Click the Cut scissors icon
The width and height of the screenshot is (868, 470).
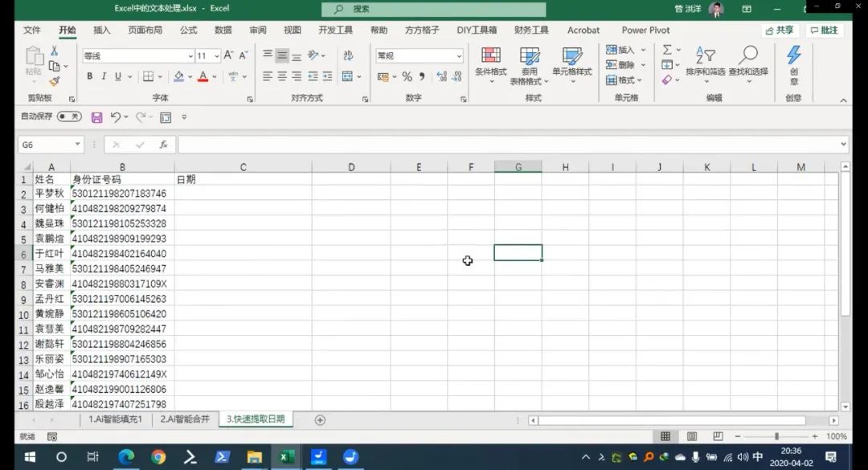tap(55, 51)
